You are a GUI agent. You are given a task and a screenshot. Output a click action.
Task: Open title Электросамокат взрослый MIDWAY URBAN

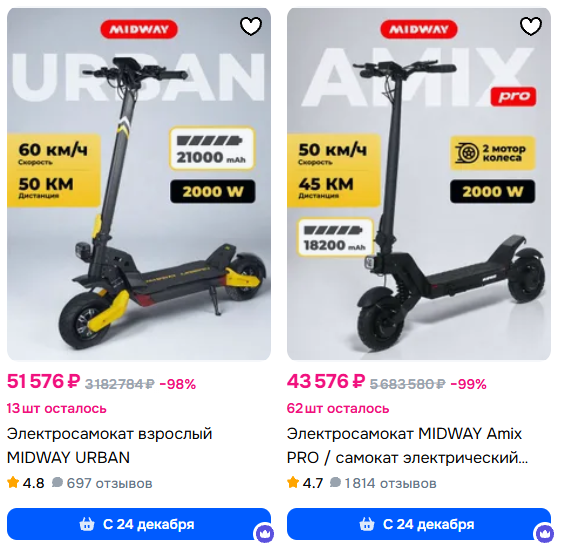[x=110, y=446]
